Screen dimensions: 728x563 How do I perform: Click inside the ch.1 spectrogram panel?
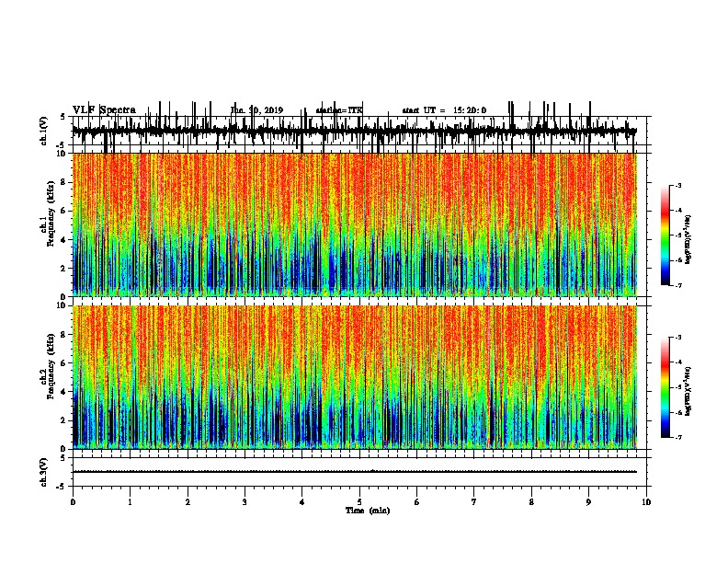point(355,224)
